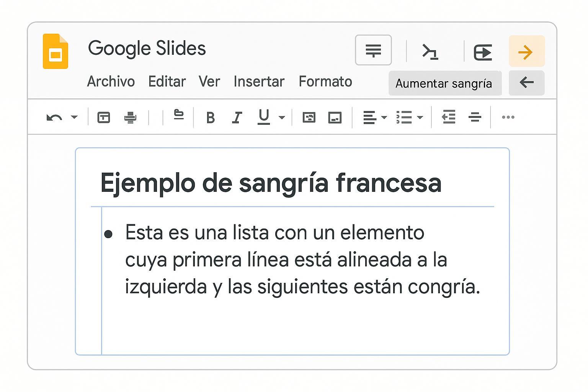Click the undo arrow icon
The image size is (588, 392).
tap(54, 118)
